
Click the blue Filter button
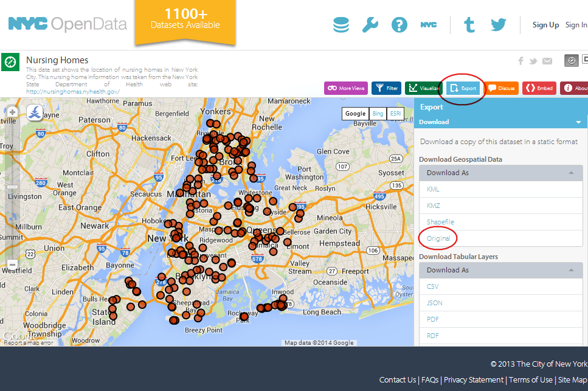click(386, 88)
